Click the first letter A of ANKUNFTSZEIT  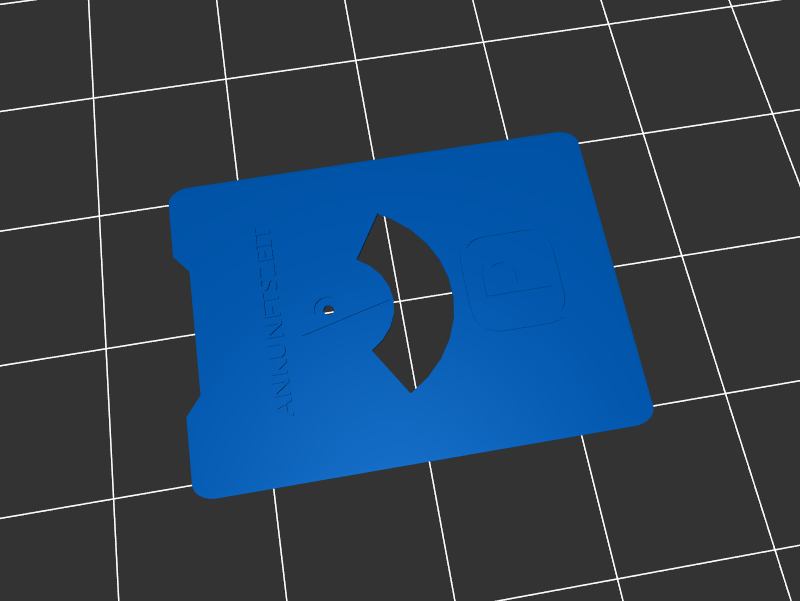[285, 408]
